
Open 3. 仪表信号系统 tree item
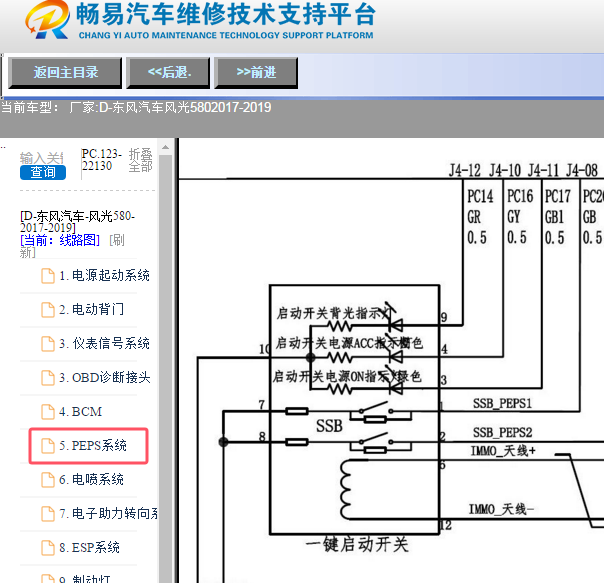104,343
